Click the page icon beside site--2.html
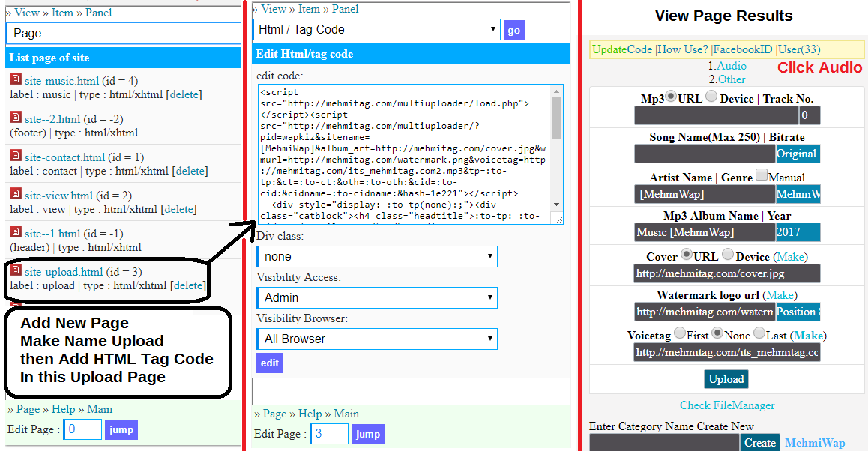 tap(15, 117)
